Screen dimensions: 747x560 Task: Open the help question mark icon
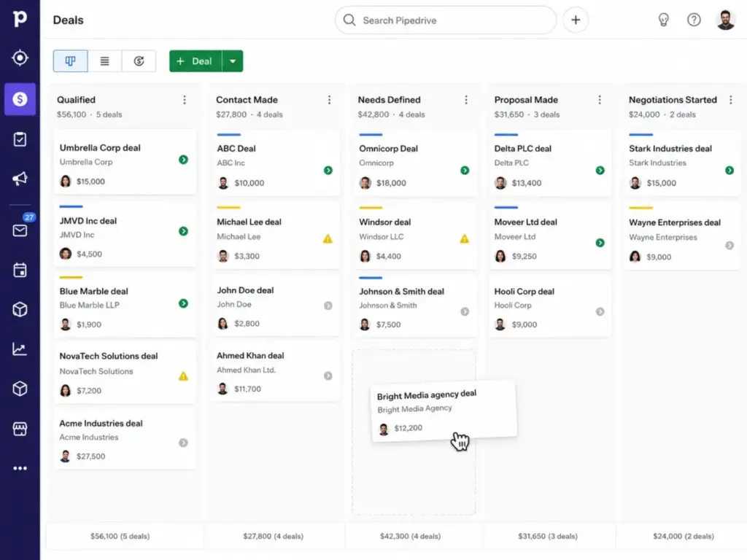tap(694, 20)
